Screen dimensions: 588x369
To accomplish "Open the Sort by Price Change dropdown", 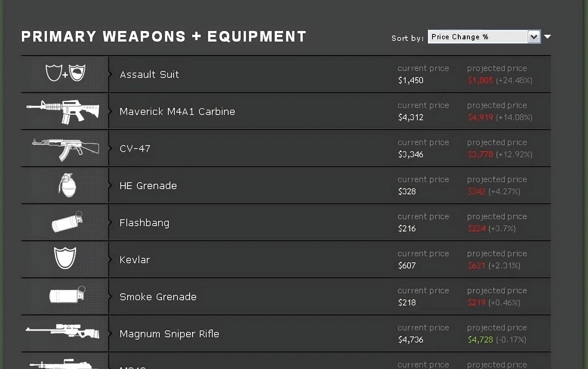I will [x=478, y=37].
